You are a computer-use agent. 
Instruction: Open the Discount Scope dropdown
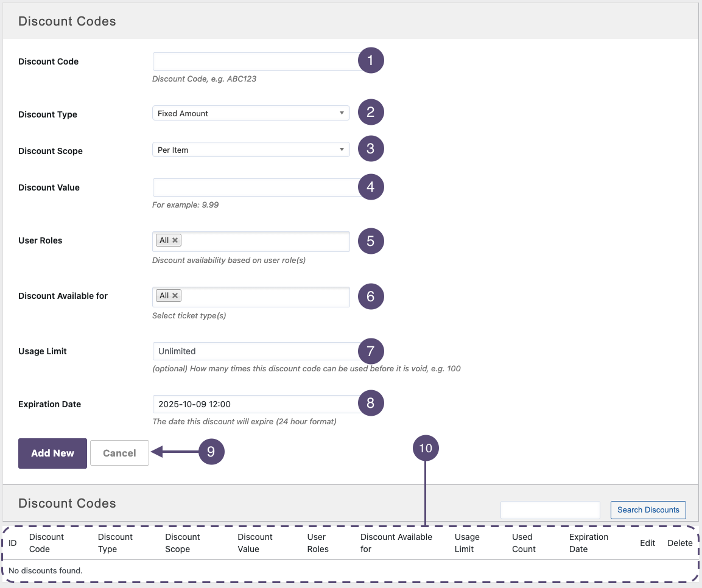point(251,150)
